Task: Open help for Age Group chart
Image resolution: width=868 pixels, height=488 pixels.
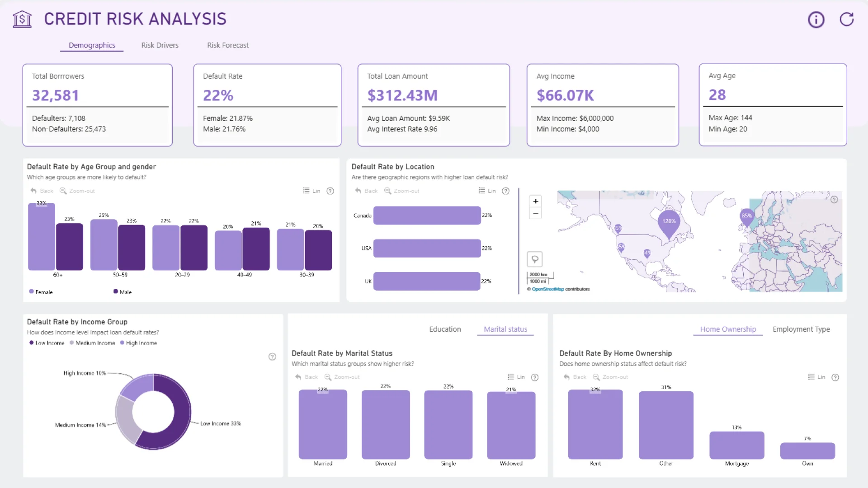Action: pyautogui.click(x=330, y=191)
